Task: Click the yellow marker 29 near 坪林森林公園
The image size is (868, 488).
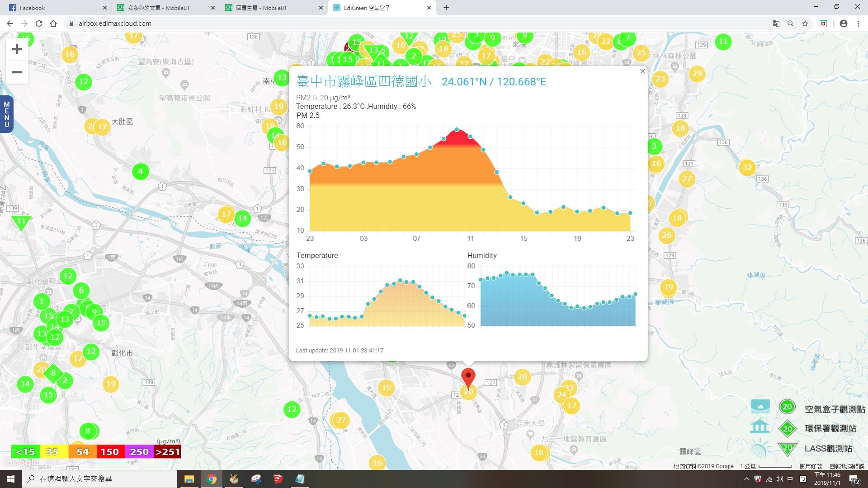Action: (x=697, y=73)
